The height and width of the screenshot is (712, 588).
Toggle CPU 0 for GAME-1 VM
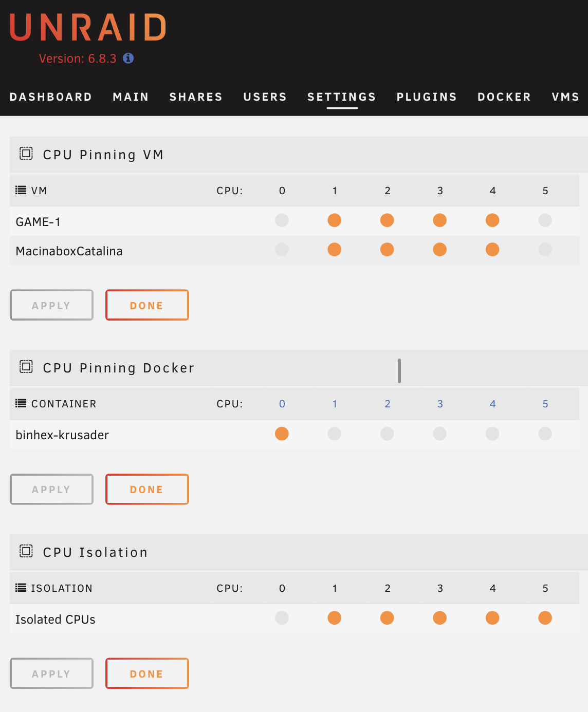pyautogui.click(x=282, y=220)
